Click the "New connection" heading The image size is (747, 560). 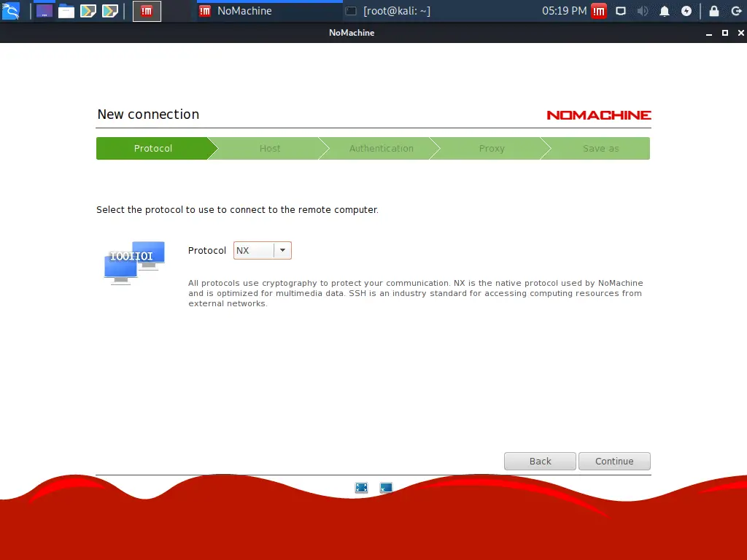tap(148, 114)
